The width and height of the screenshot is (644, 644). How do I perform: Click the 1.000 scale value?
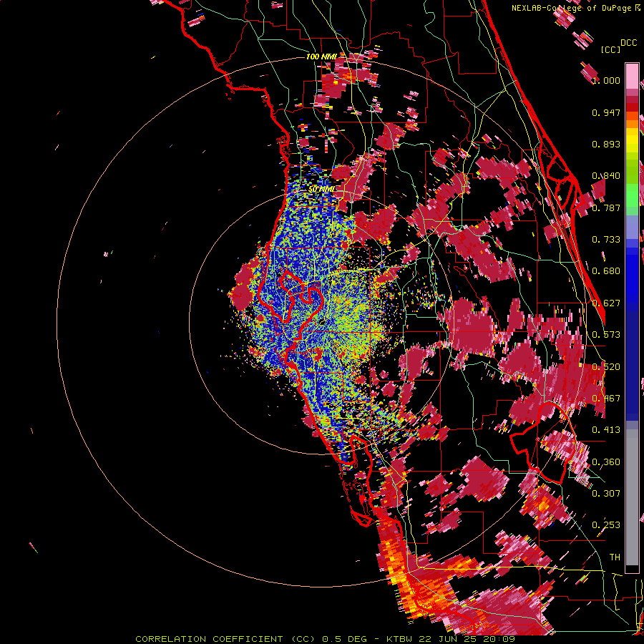[606, 80]
